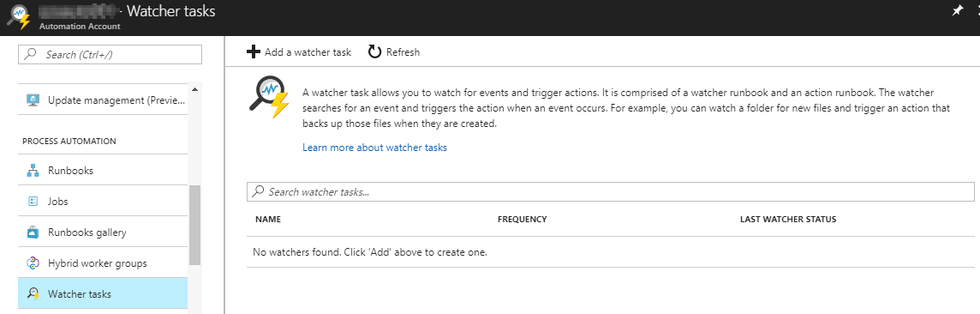Open the Runbooks menu item
980x314 pixels.
(103, 170)
